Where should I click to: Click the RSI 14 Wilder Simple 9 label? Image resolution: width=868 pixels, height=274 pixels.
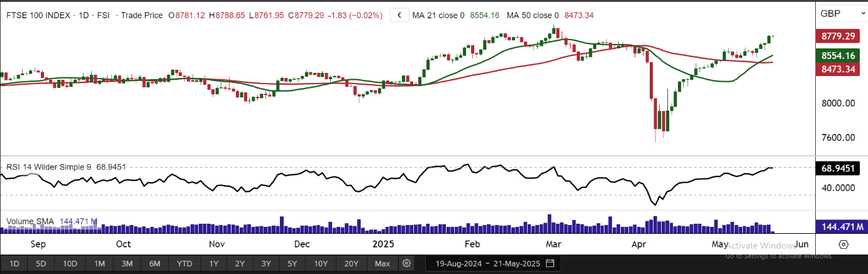[48, 167]
